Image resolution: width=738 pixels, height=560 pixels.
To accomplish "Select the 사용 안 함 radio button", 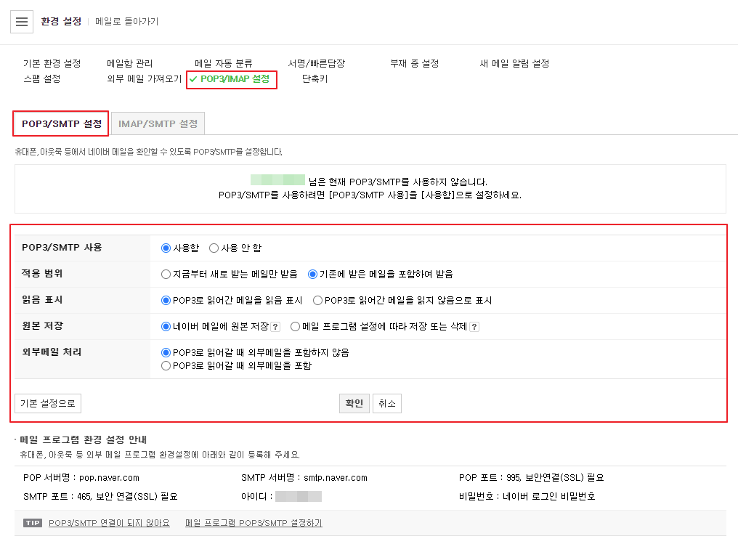I will pyautogui.click(x=214, y=248).
